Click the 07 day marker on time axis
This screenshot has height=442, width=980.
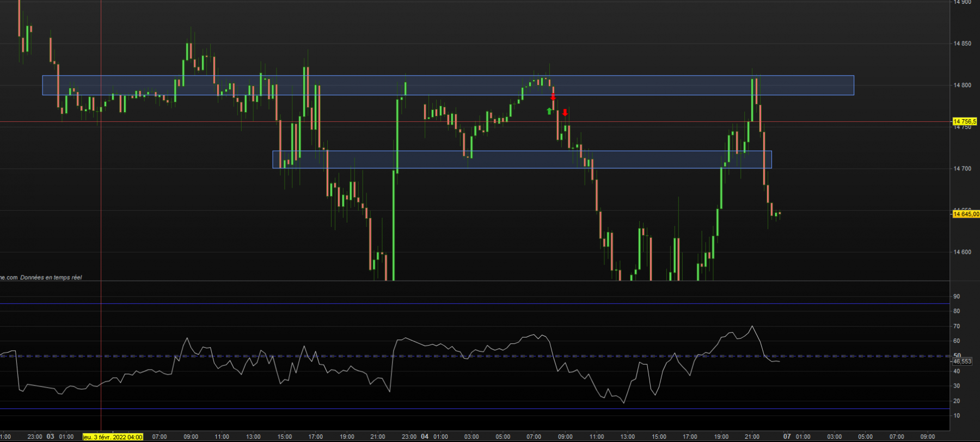pyautogui.click(x=787, y=437)
